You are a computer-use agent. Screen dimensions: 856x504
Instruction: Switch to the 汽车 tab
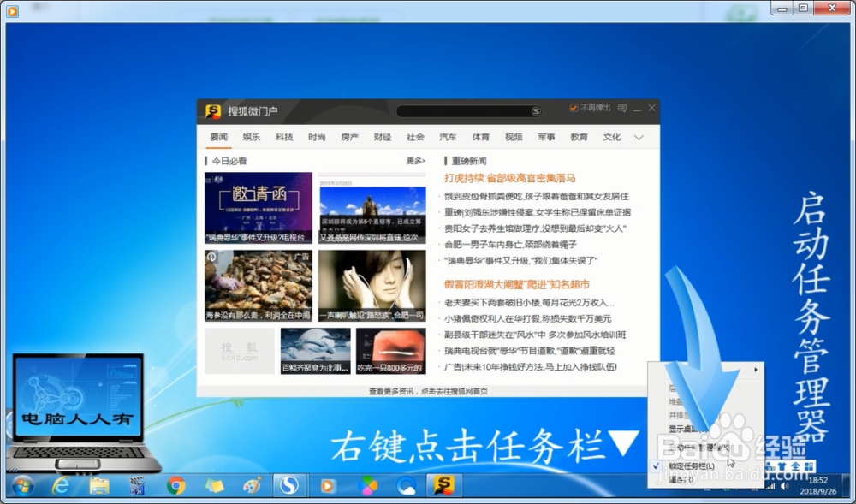coord(449,138)
